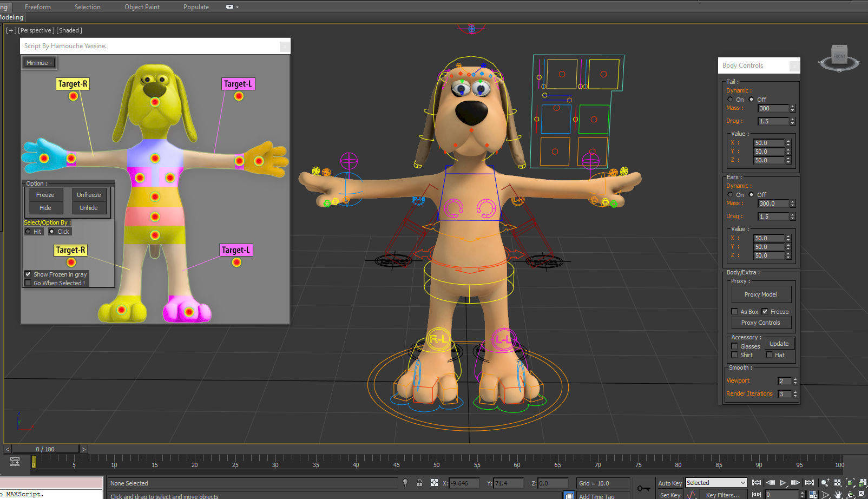This screenshot has height=499, width=868.
Task: Select the Zoom viewport tool
Action: pos(825,483)
